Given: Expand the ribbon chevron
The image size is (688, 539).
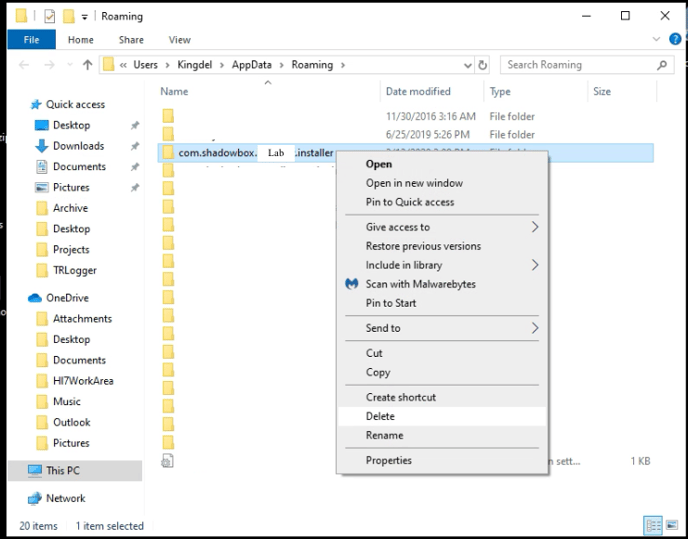Looking at the screenshot, I should [x=658, y=40].
